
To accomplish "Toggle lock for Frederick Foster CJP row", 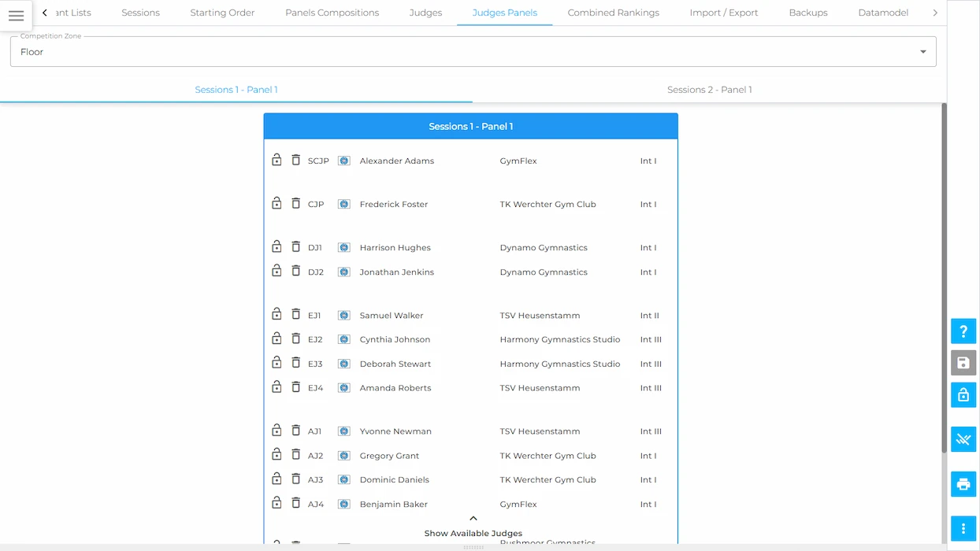I will 277,203.
